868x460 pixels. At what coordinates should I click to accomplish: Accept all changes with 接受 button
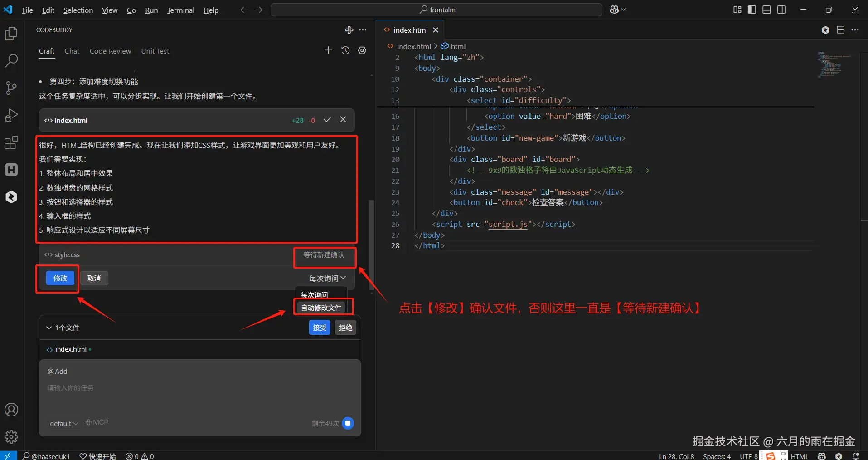point(320,328)
